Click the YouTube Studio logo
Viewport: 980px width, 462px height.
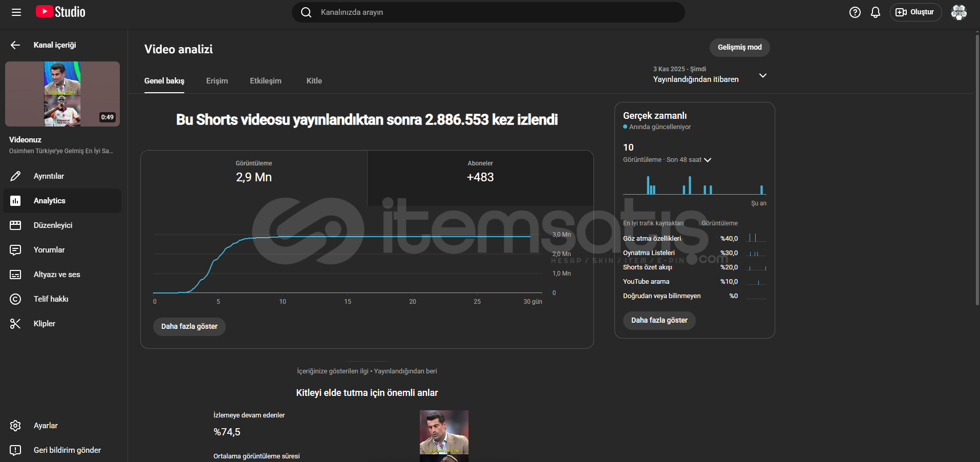pyautogui.click(x=60, y=12)
